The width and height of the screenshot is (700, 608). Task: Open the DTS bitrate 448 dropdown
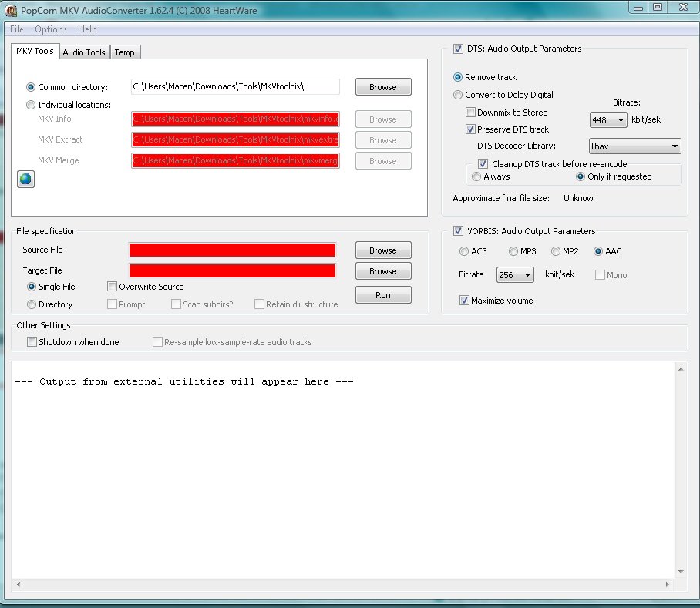[x=608, y=120]
